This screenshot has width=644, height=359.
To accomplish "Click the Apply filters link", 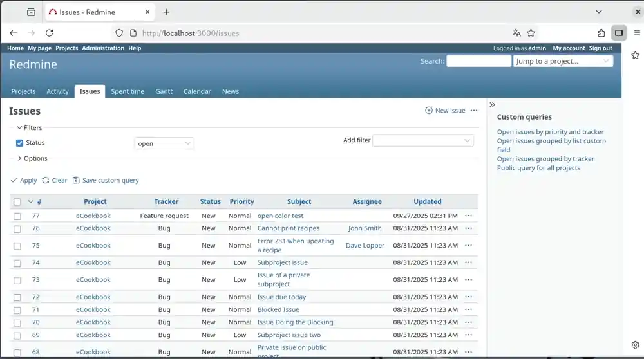I will tap(24, 181).
